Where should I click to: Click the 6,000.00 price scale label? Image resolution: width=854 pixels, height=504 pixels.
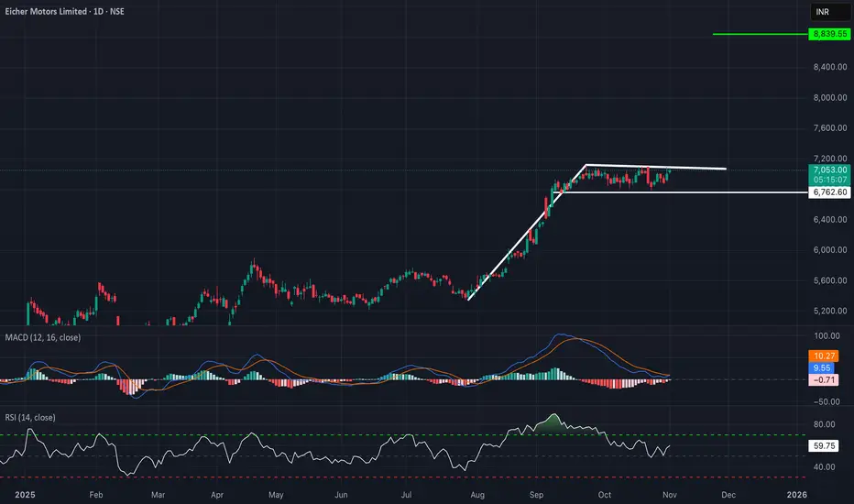click(x=830, y=250)
